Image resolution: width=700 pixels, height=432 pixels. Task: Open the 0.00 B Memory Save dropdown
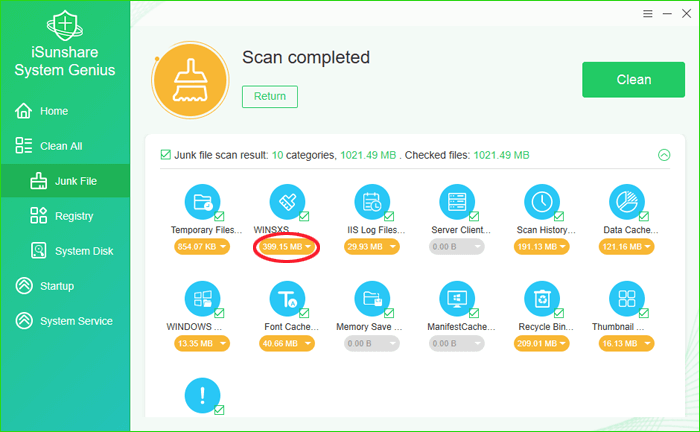pos(371,344)
